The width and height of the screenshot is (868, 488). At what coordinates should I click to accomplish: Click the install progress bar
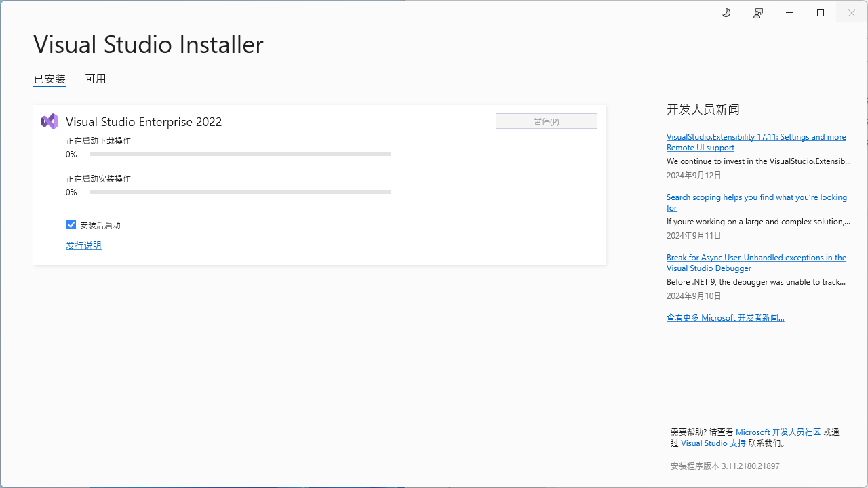point(241,192)
